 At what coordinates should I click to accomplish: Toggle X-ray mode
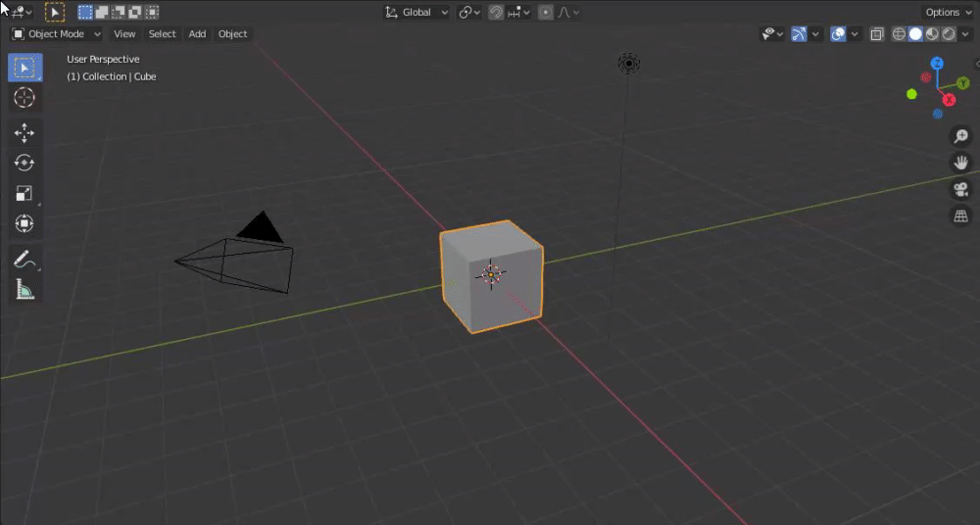[x=877, y=33]
